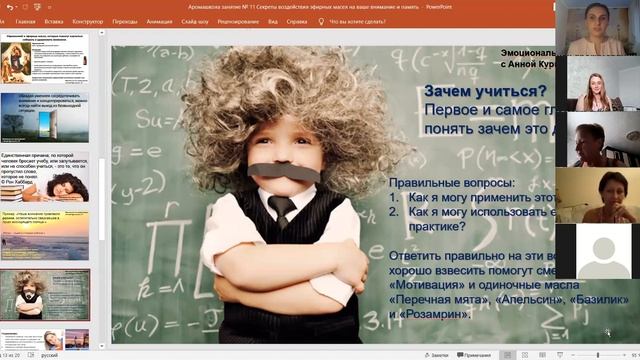Click the 'Правильные вопросы:' text on slide
Image resolution: width=640 pixels, height=360 pixels.
tap(451, 183)
